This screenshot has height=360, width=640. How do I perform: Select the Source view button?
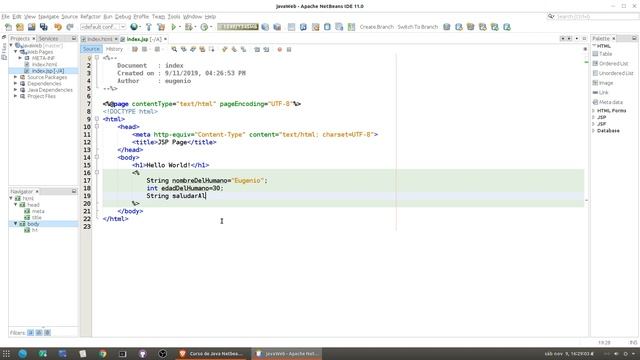[91, 49]
